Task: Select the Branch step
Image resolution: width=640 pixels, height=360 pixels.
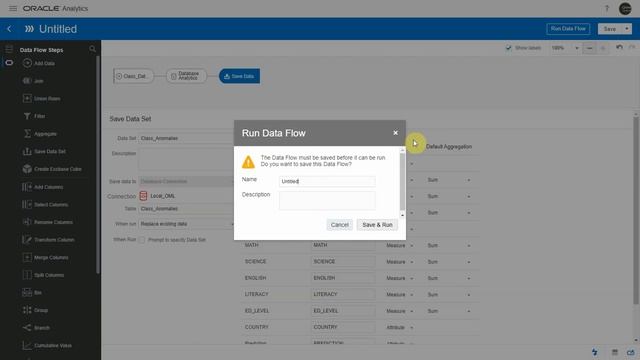Action: point(36,328)
